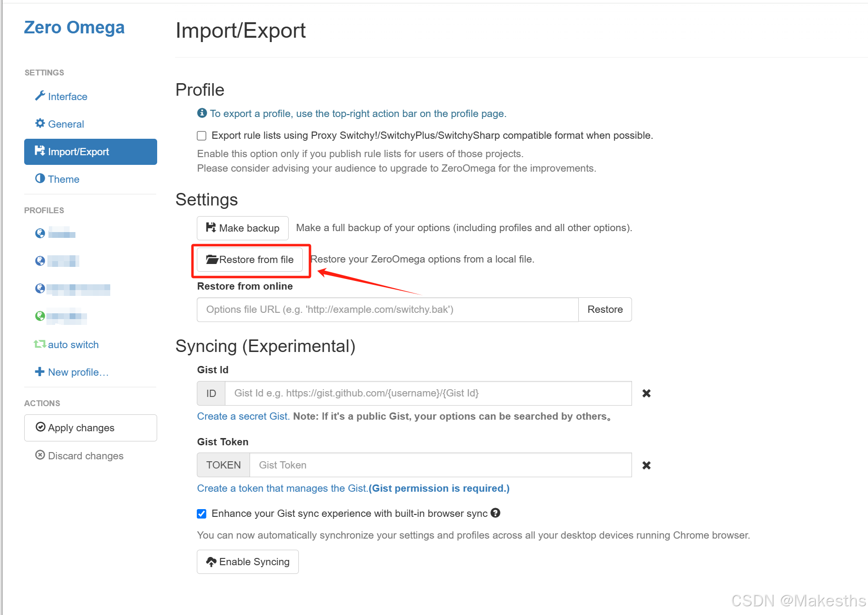Screen dimensions: 868x615
Task: Click the cloud upload icon on Enable Syncing
Action: [211, 562]
